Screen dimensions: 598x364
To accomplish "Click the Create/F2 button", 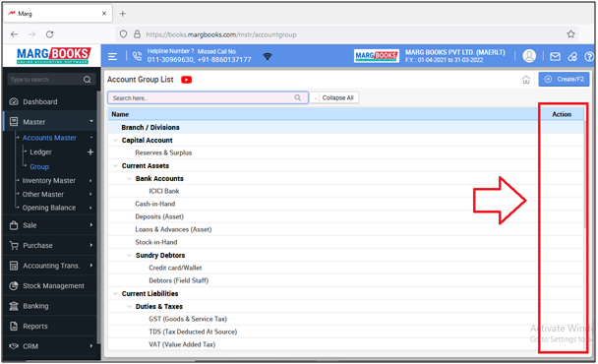I will tap(564, 79).
